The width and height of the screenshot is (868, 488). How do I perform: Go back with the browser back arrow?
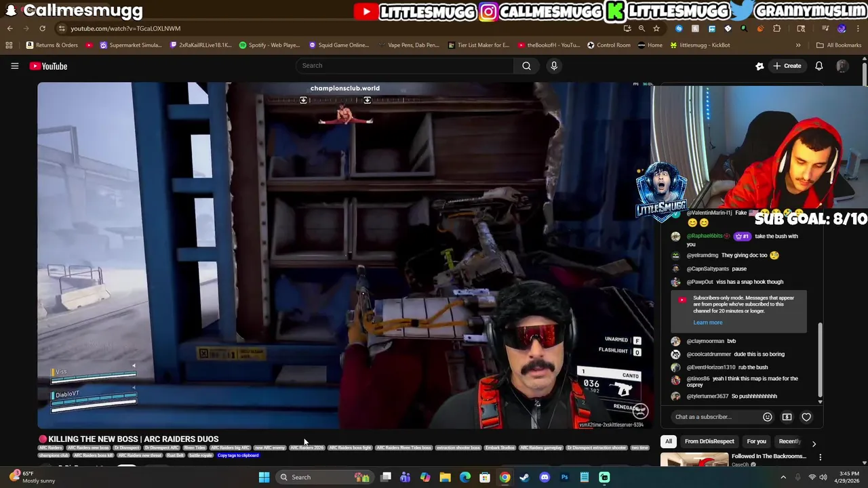coord(10,28)
